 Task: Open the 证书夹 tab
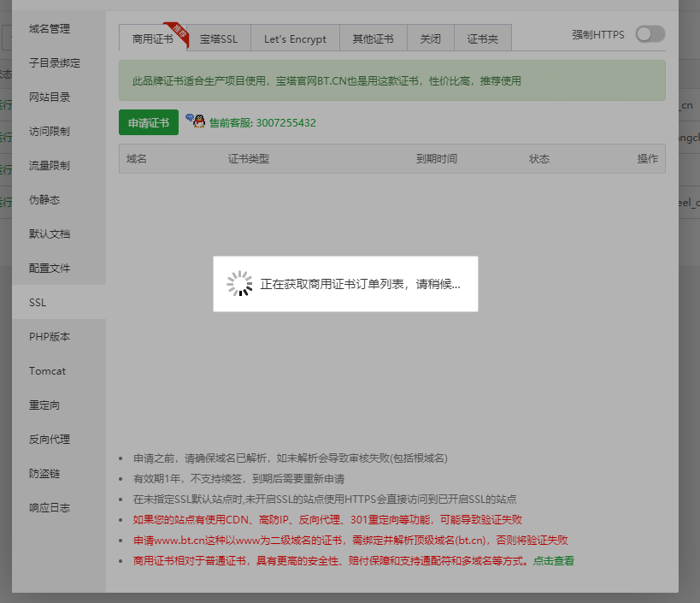coord(483,38)
